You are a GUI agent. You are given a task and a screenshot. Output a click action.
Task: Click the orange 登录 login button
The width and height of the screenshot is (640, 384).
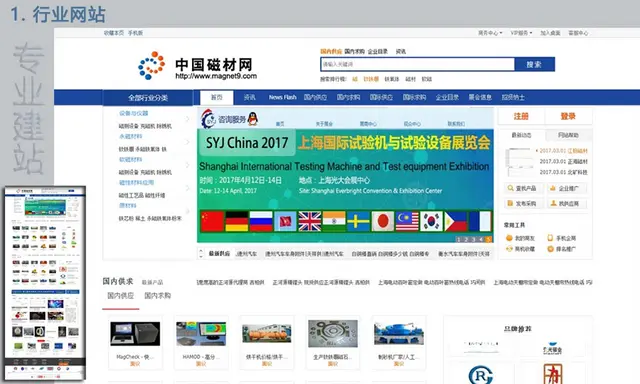568,116
